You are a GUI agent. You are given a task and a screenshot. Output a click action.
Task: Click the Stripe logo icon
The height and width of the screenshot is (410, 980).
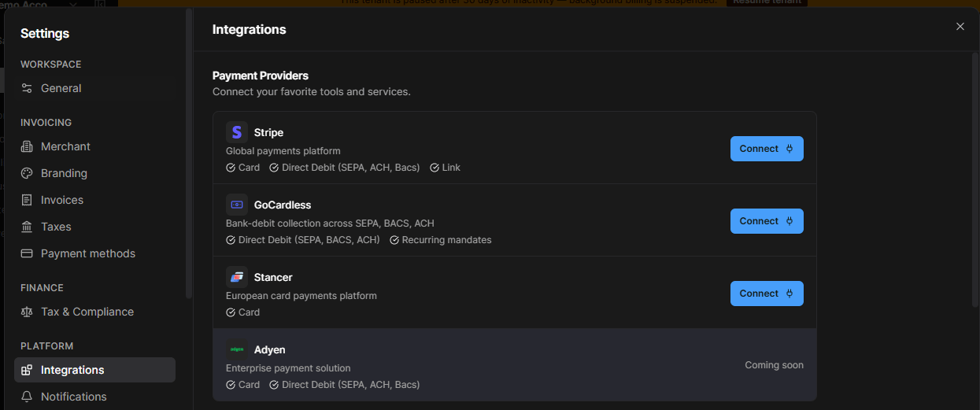click(x=237, y=132)
